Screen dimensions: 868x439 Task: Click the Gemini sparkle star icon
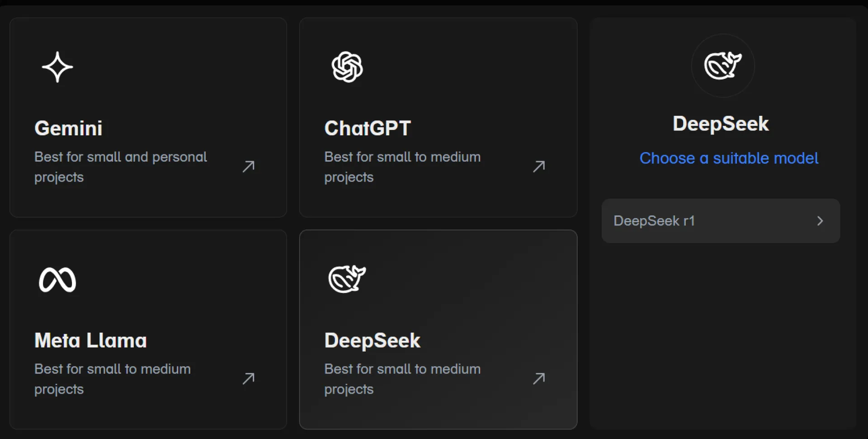pos(57,67)
